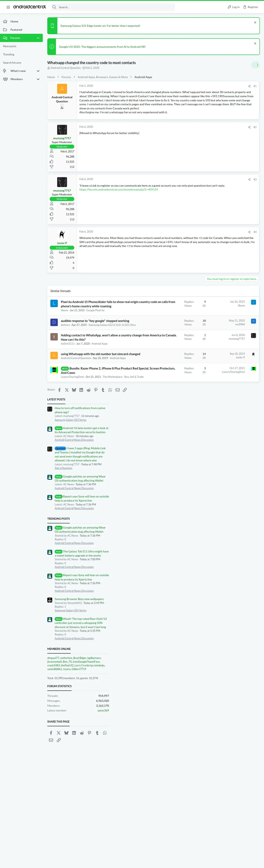Copy link icon in the Share row under Similar threads
The height and width of the screenshot is (868, 264).
[x=125, y=390]
